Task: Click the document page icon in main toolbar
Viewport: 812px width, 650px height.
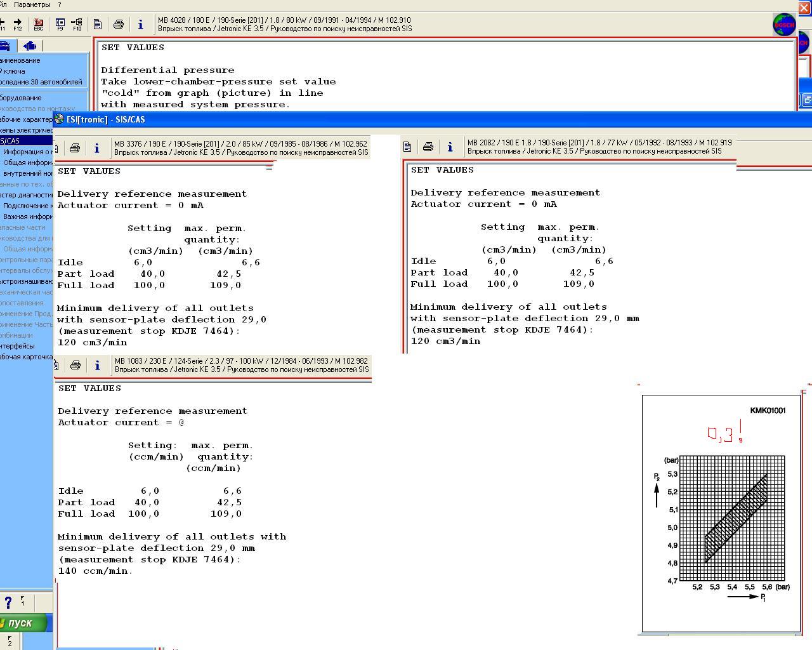Action: (98, 24)
